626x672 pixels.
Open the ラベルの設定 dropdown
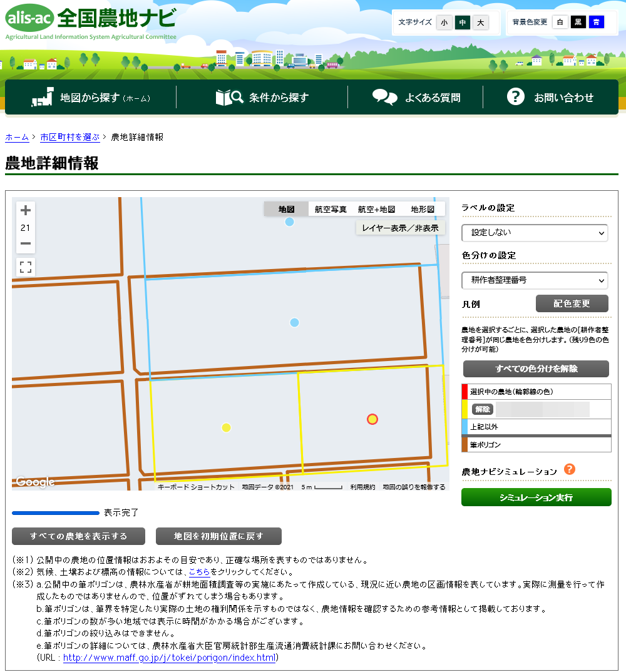click(x=535, y=233)
